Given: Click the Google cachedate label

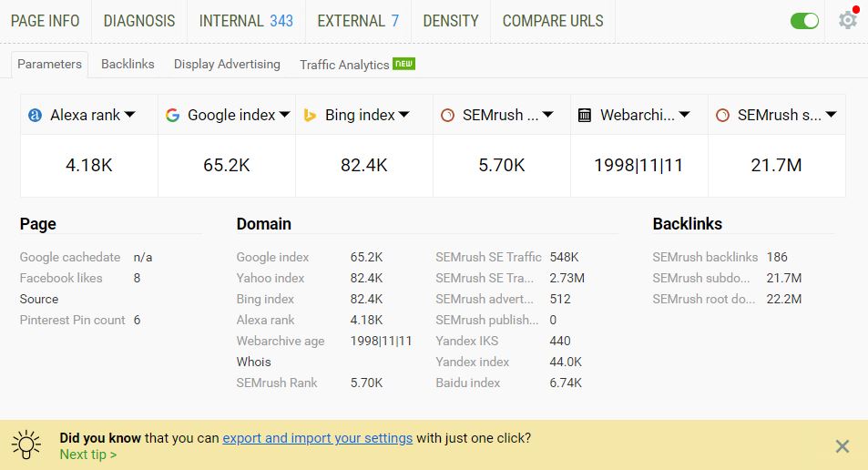Looking at the screenshot, I should [70, 257].
